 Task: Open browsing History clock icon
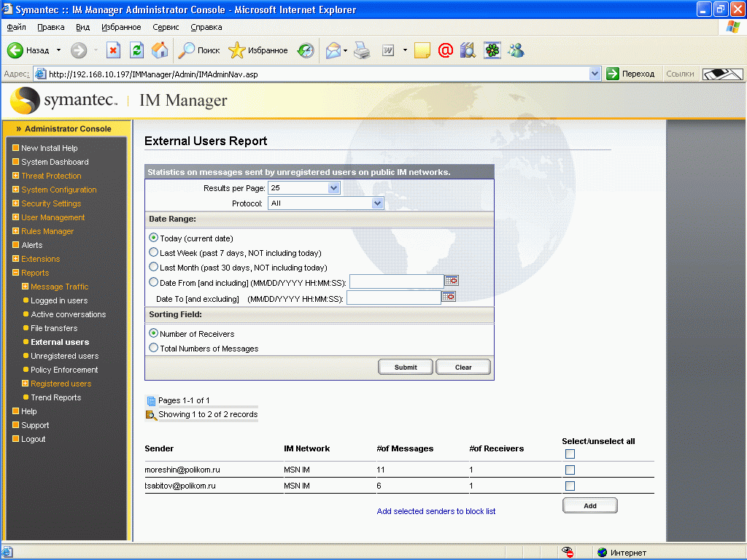[x=306, y=50]
